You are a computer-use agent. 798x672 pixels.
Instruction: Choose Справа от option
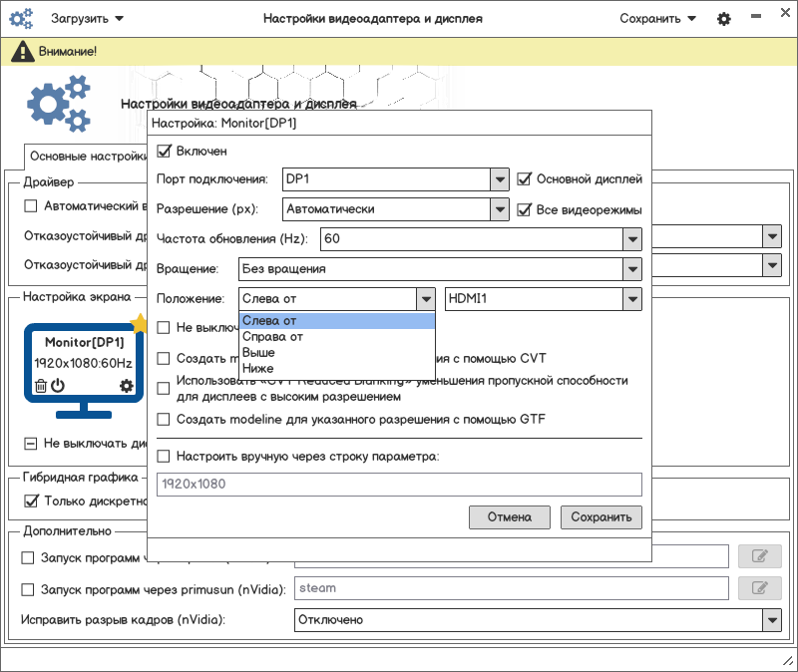(x=337, y=337)
